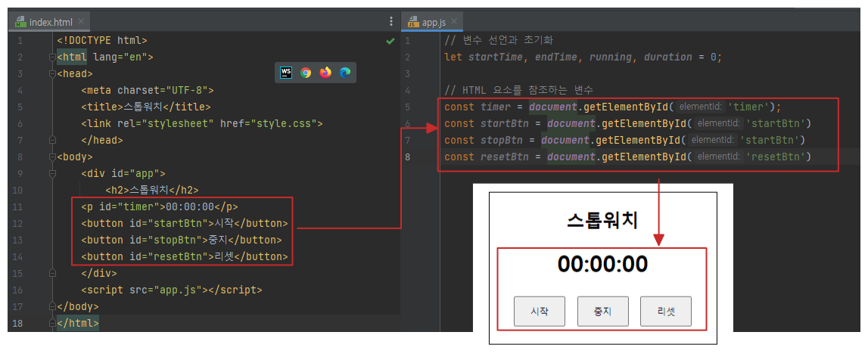Click the button id="startBtn" HTML line
The width and height of the screenshot is (868, 363).
[185, 223]
